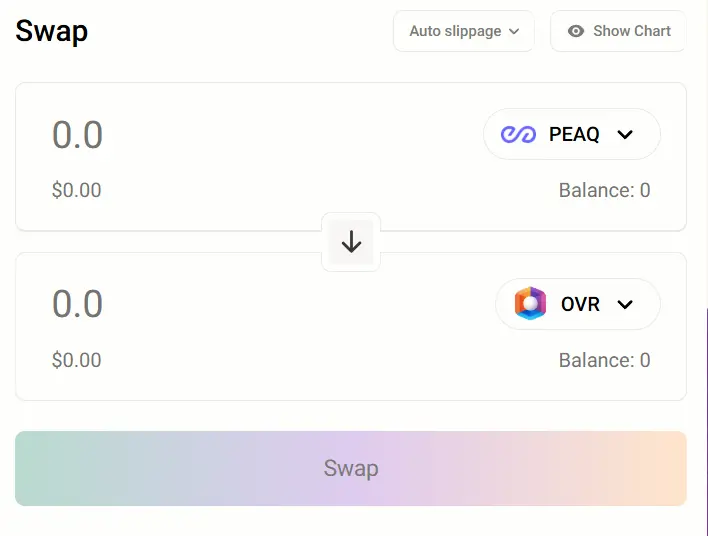The width and height of the screenshot is (708, 536).
Task: Click the OVR token logo icon
Action: coord(530,303)
